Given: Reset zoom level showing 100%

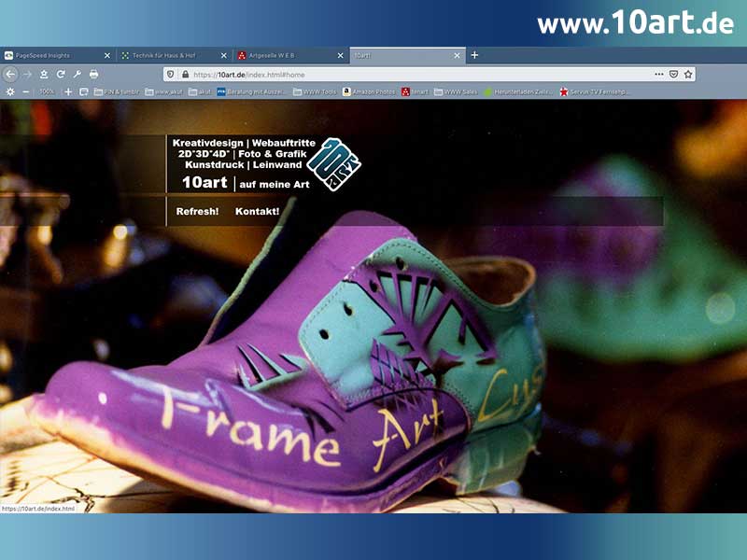Looking at the screenshot, I should (47, 91).
